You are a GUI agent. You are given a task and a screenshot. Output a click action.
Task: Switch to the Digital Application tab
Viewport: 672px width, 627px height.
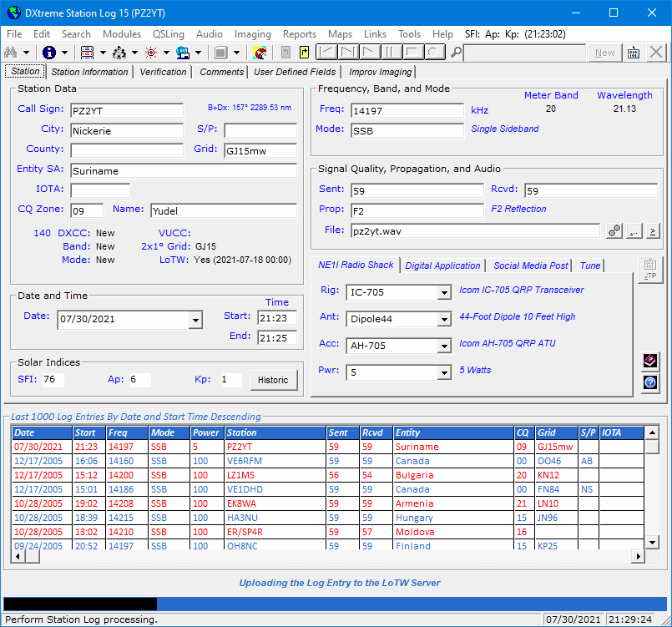pos(442,265)
